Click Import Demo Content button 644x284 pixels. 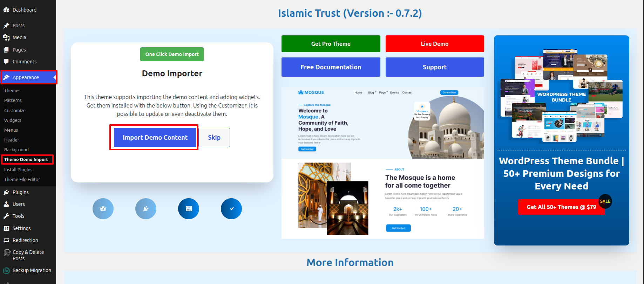pos(155,138)
